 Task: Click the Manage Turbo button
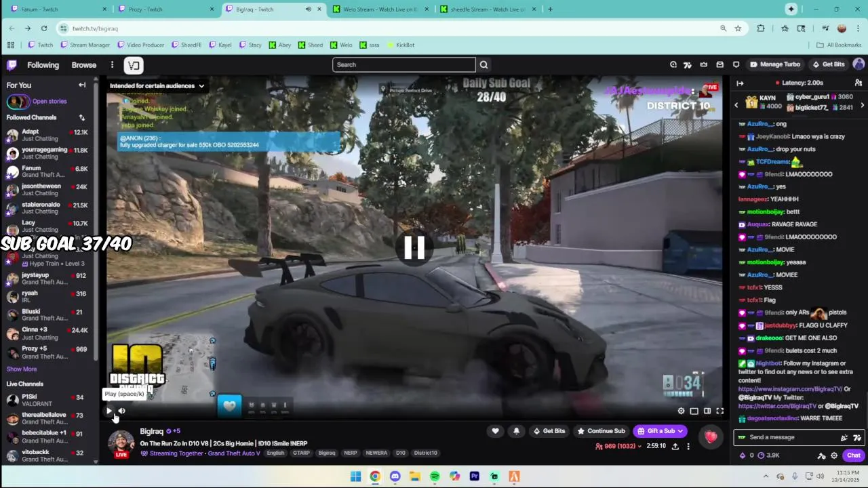775,64
